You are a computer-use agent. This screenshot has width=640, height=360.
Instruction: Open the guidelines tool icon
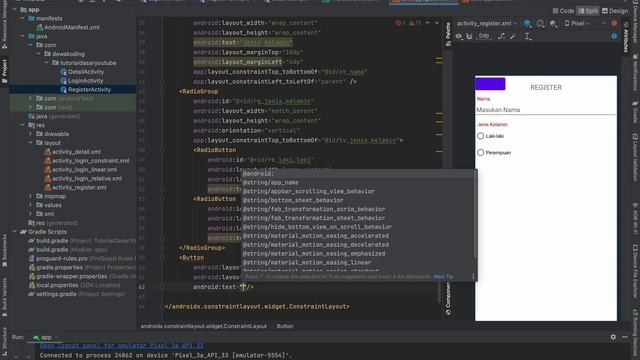click(527, 36)
